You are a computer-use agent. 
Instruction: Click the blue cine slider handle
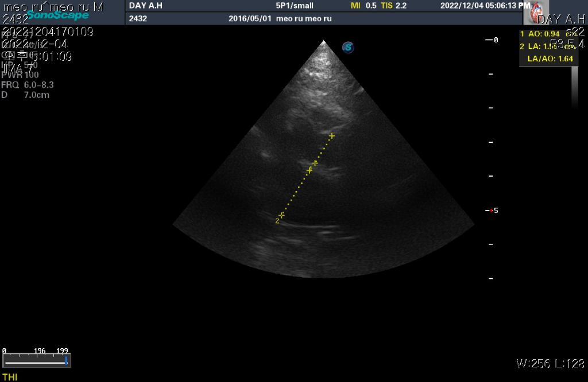[67, 361]
